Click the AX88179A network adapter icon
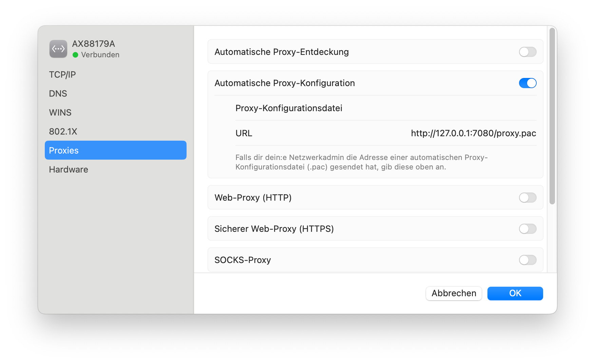Image resolution: width=595 pixels, height=364 pixels. click(58, 48)
